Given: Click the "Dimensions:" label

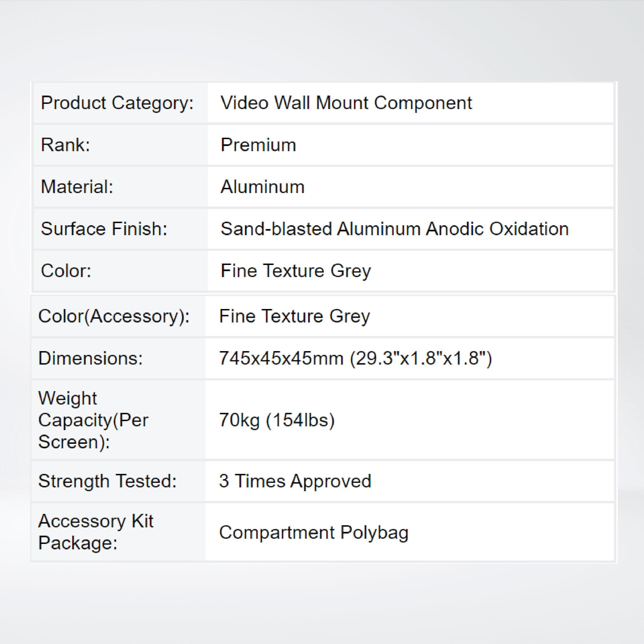Looking at the screenshot, I should [x=90, y=358].
